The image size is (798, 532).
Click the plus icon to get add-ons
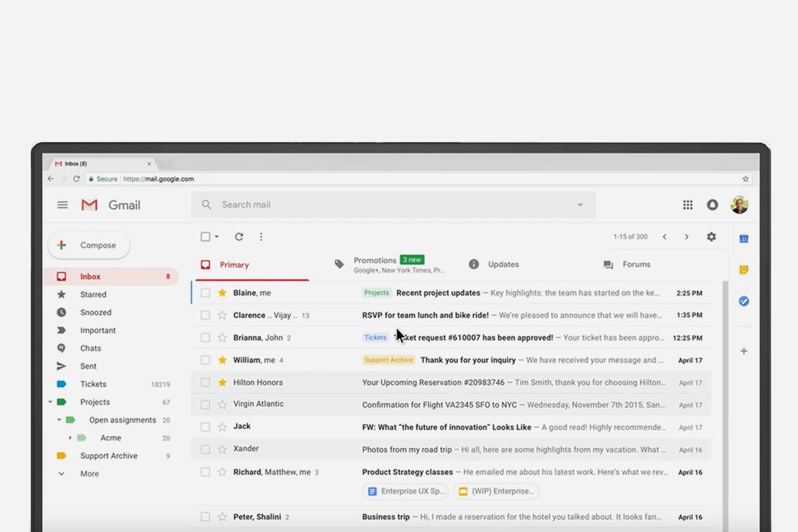point(744,351)
